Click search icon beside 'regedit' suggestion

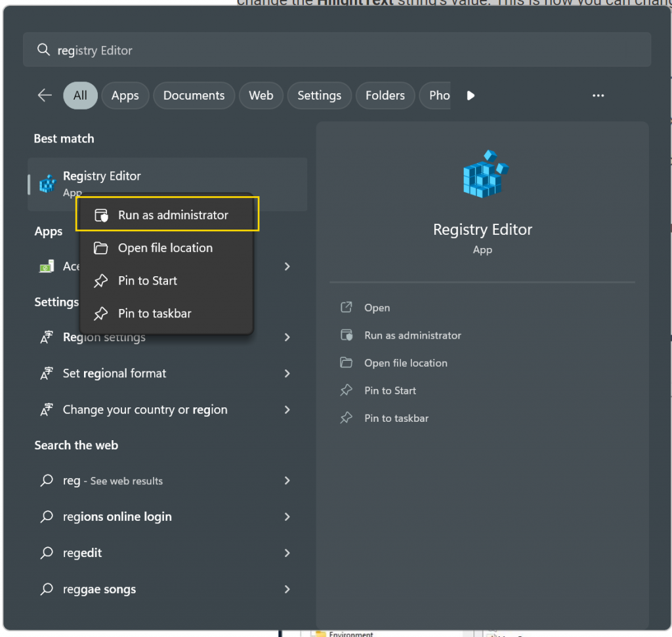pyautogui.click(x=47, y=553)
